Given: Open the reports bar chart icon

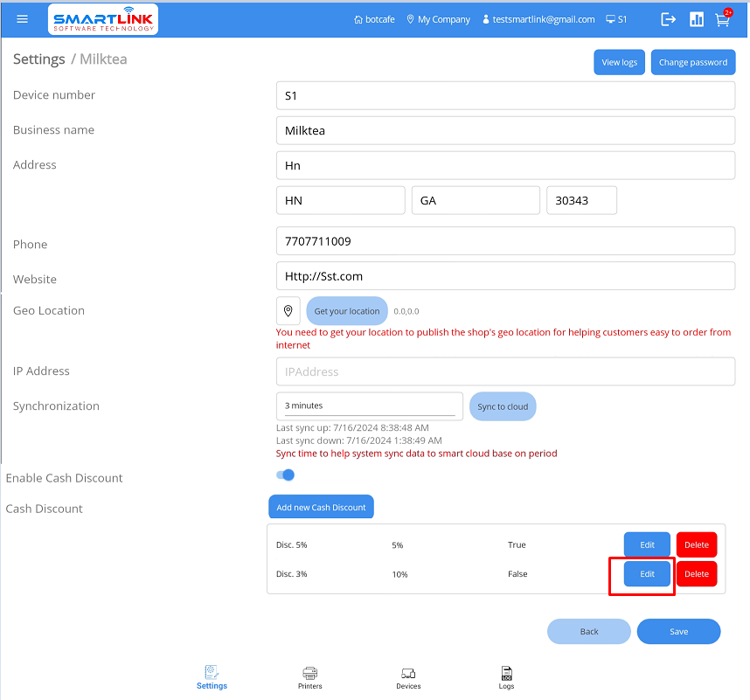Looking at the screenshot, I should 697,19.
